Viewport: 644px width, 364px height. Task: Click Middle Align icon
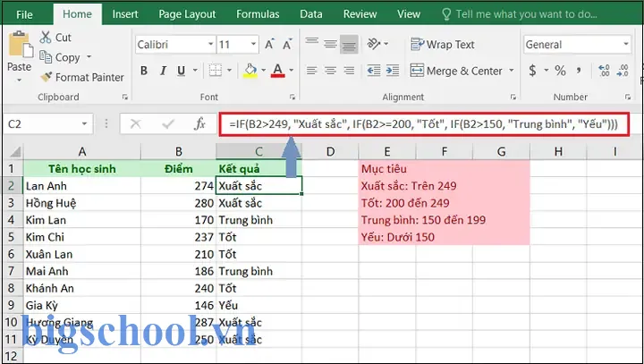coord(330,44)
